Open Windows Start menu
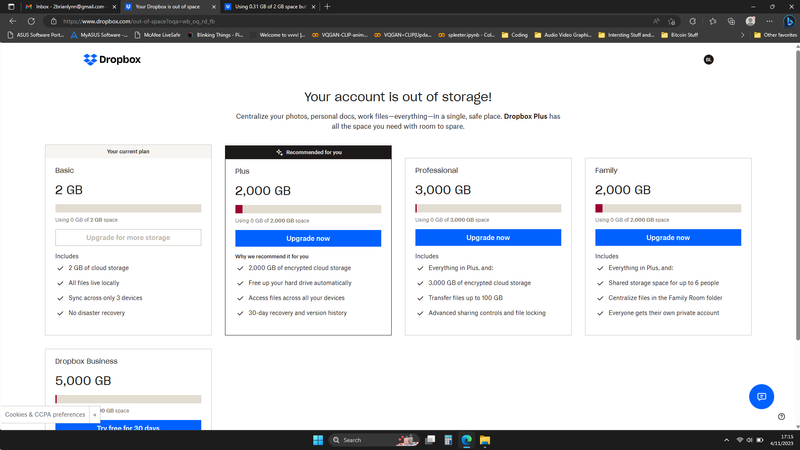This screenshot has height=450, width=800. pos(318,440)
